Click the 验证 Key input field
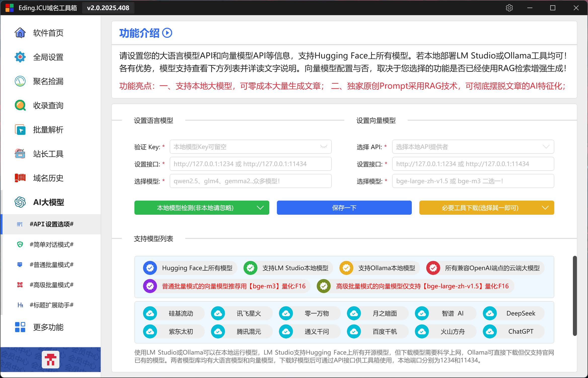Screen dimensions: 588x378 click(x=250, y=147)
